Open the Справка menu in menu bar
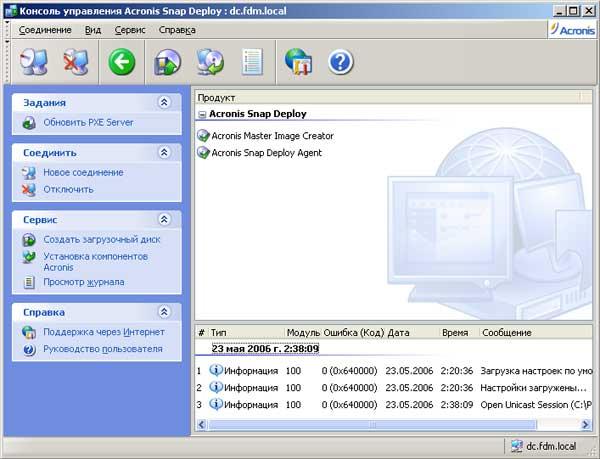 tap(177, 30)
